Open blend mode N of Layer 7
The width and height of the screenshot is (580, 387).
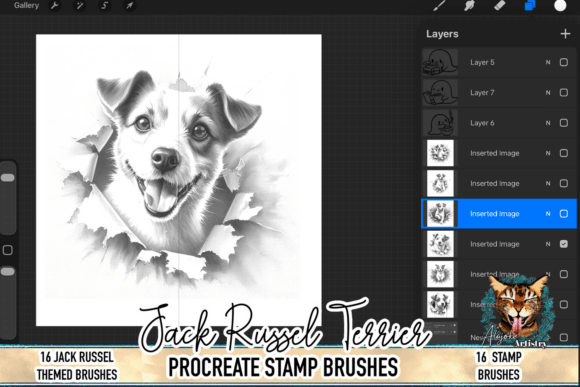(x=548, y=92)
